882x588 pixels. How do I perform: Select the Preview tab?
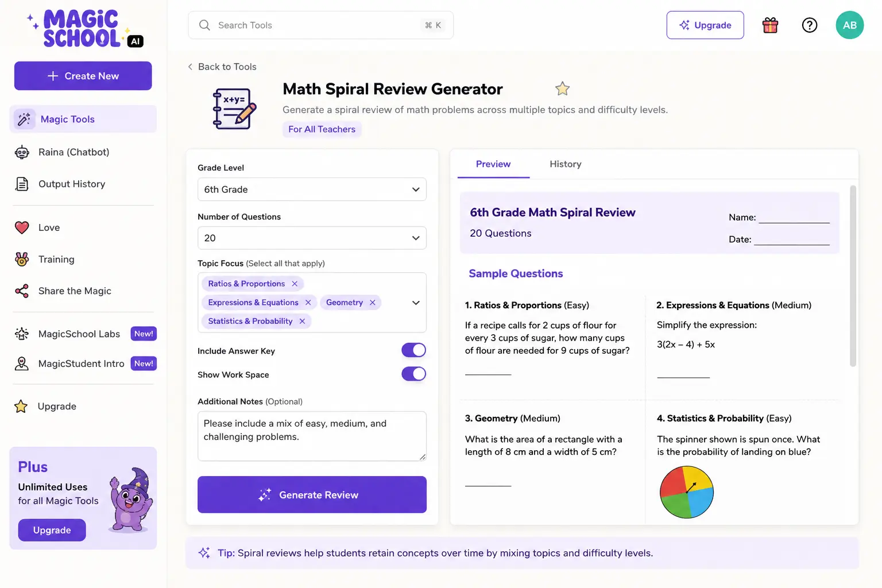[x=493, y=164]
